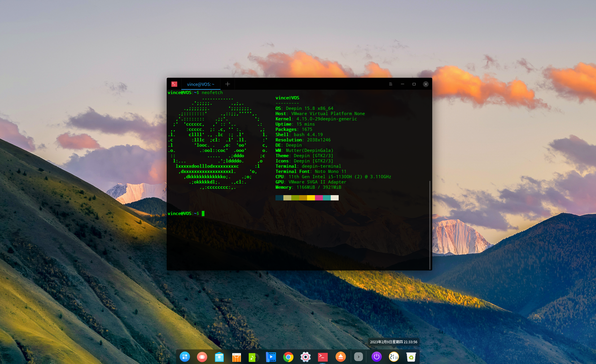Open Control Center settings gear icon

[305, 357]
